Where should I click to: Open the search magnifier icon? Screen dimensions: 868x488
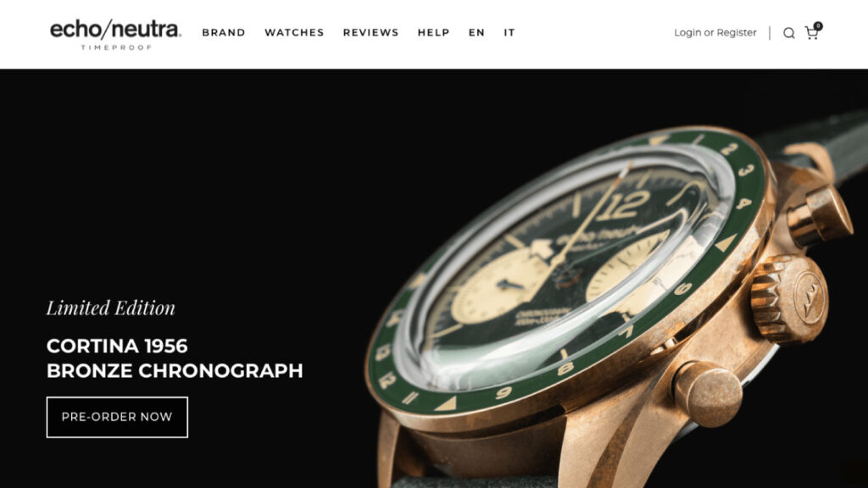[789, 33]
